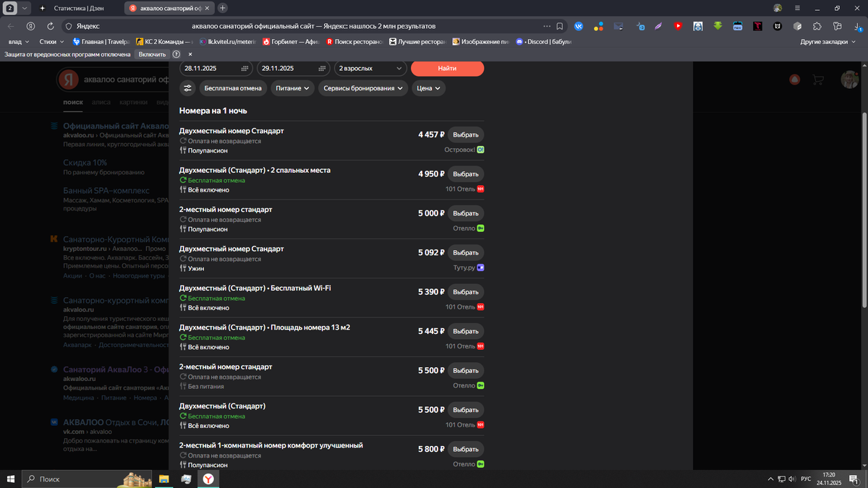Click Включить in the protection warning bar
The image size is (868, 488).
point(152,54)
